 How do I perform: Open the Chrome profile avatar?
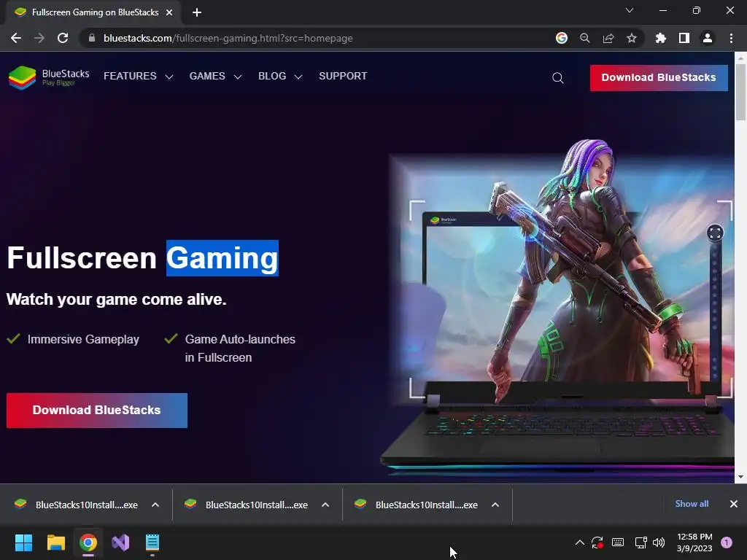[x=708, y=38]
